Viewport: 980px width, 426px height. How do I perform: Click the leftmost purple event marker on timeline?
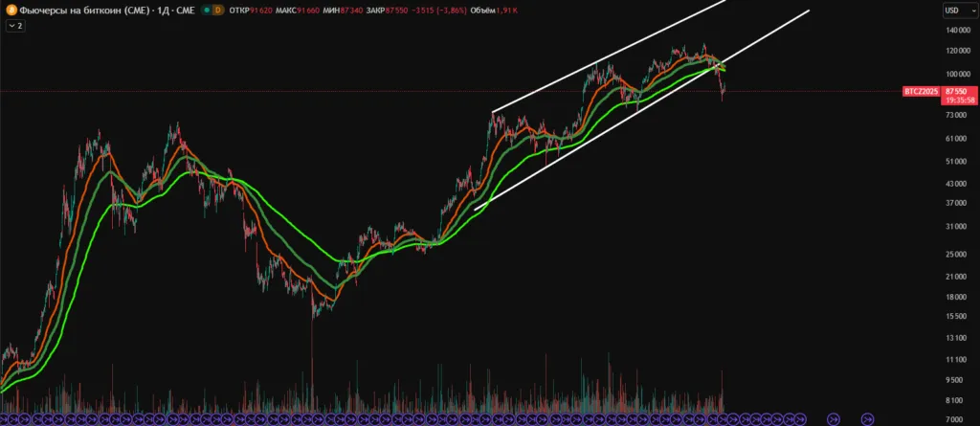point(5,418)
